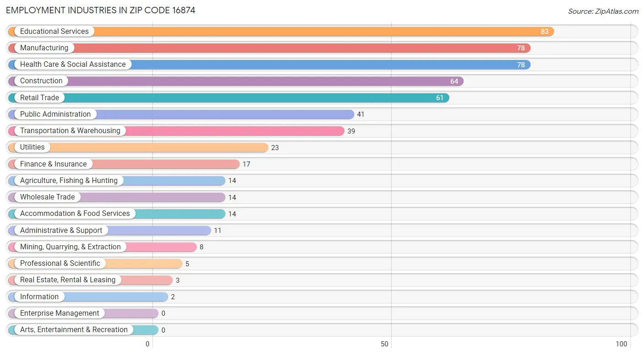Click the axis label 100

pos(621,344)
